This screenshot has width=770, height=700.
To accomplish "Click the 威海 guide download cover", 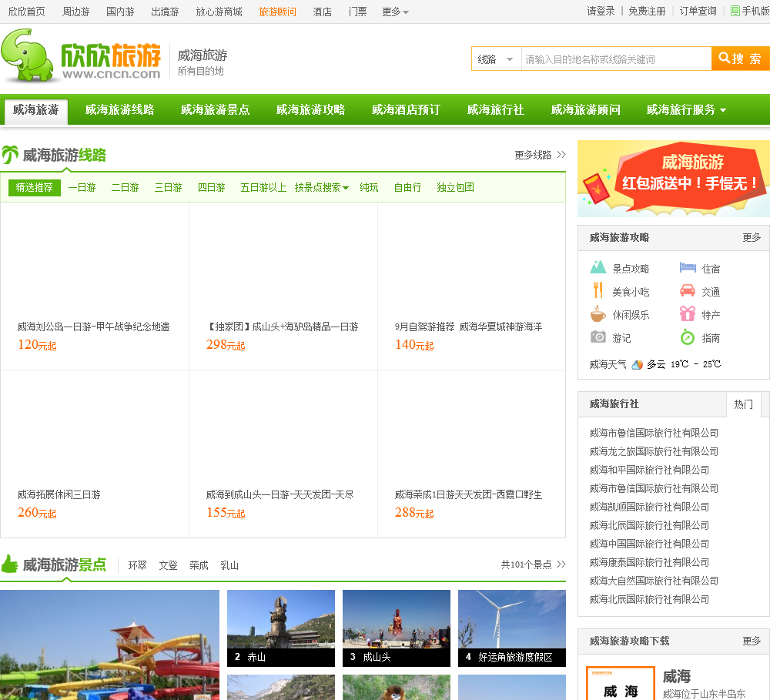I will [x=621, y=683].
